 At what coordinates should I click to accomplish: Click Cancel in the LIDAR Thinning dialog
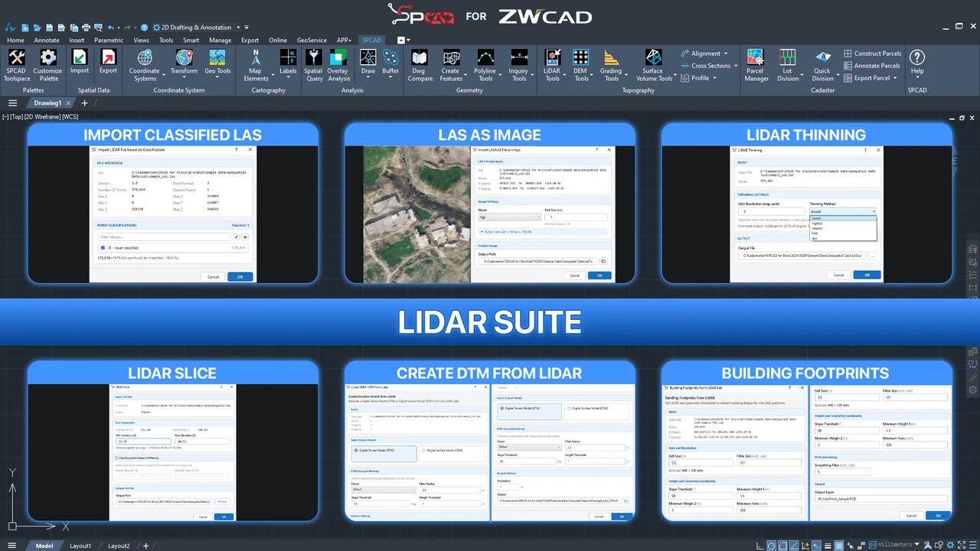pyautogui.click(x=838, y=275)
